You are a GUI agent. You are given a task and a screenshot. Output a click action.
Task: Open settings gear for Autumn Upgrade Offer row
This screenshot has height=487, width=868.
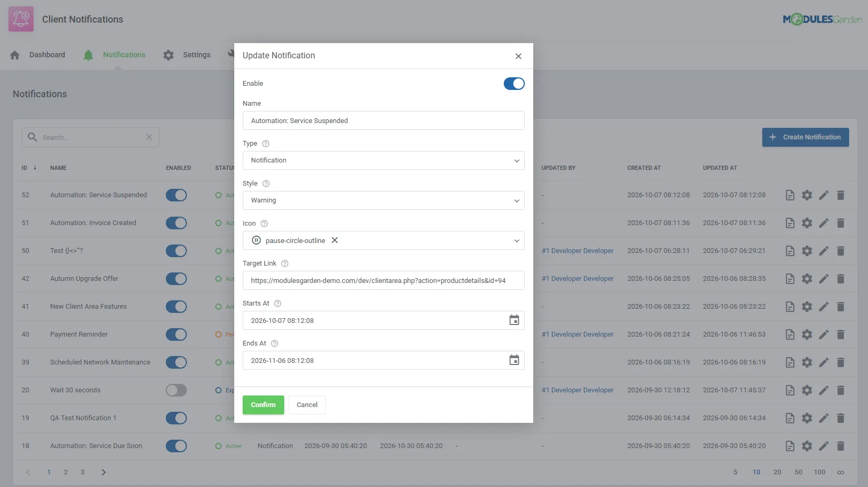(807, 279)
